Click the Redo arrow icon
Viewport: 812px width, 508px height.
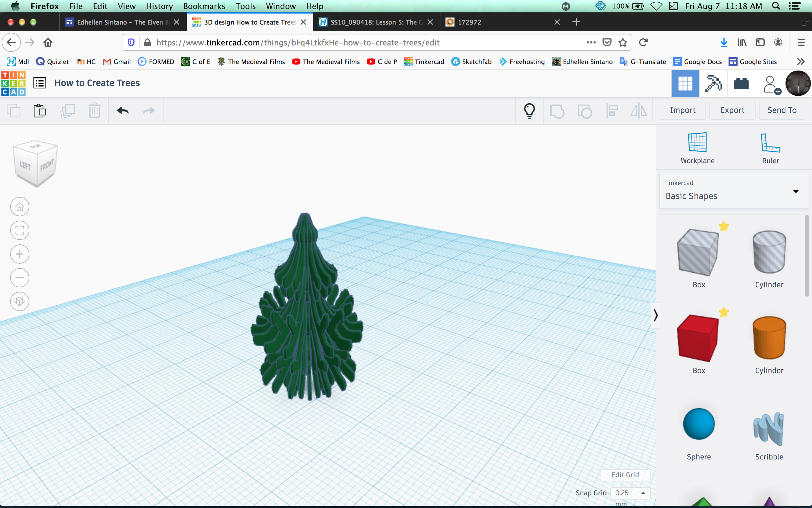[149, 111]
